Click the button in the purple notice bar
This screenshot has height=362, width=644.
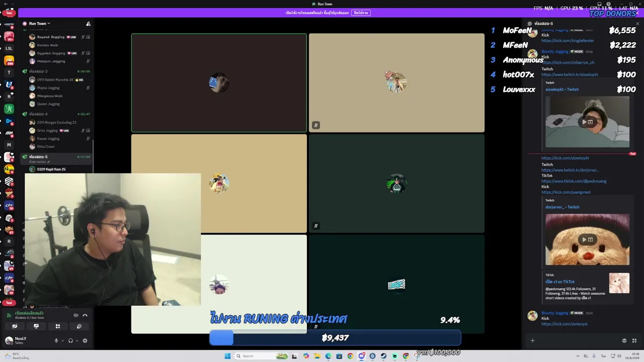[361, 13]
